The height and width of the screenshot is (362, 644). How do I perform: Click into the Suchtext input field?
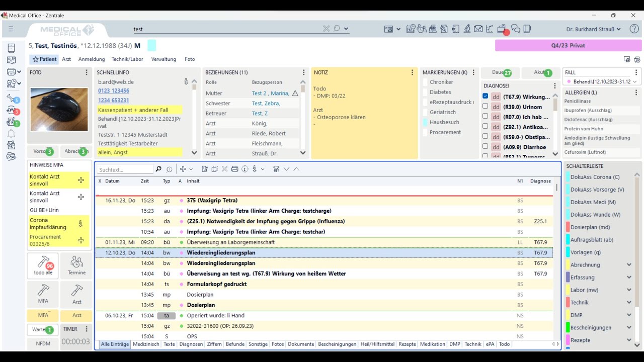coord(125,169)
